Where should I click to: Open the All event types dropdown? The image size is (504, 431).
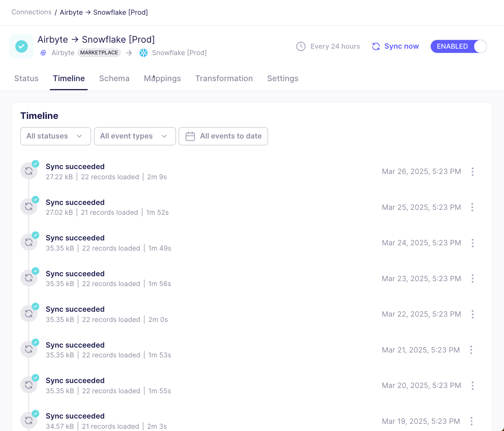coord(135,136)
